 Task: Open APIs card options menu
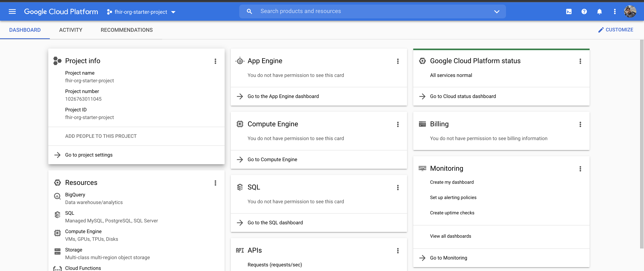click(x=398, y=251)
